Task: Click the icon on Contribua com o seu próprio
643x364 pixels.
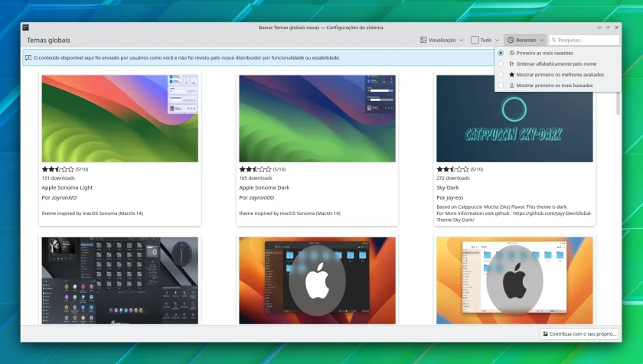Action: click(x=545, y=333)
